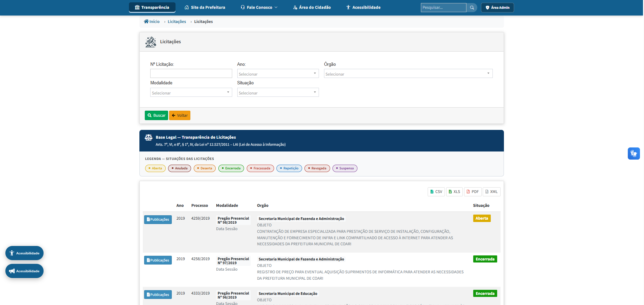The height and width of the screenshot is (305, 644).
Task: Open the Acessibilidade menu item in the top bar
Action: click(363, 7)
